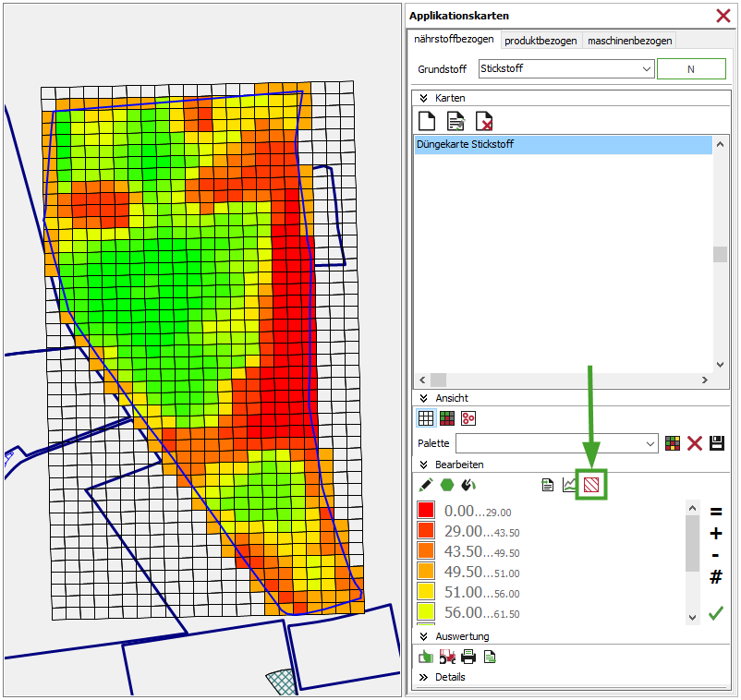Select the green hexagon polygon tool
Screen dimensions: 741x700
pyautogui.click(x=447, y=484)
